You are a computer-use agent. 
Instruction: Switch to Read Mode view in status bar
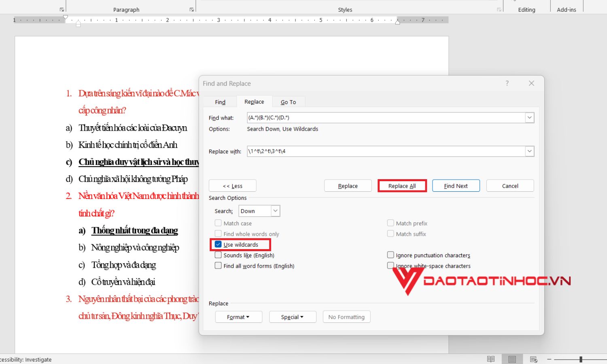pyautogui.click(x=491, y=359)
